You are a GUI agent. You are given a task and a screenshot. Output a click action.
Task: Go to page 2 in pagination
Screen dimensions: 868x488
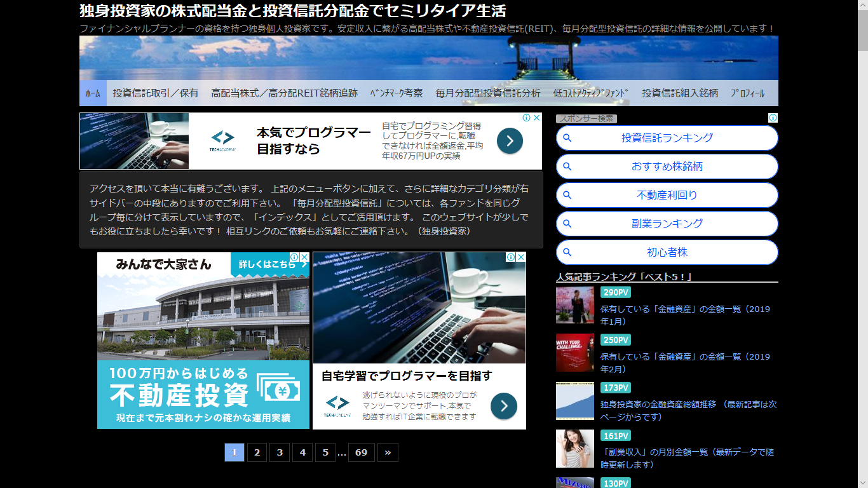[x=257, y=452]
